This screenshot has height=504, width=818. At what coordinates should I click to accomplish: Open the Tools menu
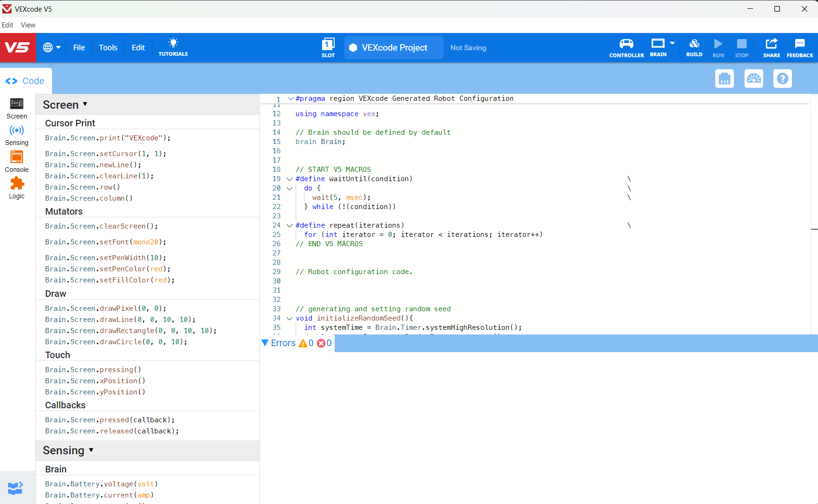108,47
